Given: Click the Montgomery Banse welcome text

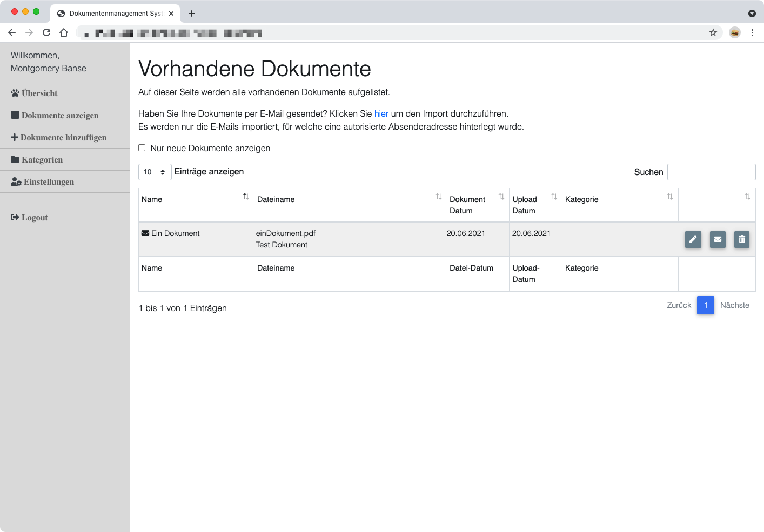Looking at the screenshot, I should click(x=49, y=68).
